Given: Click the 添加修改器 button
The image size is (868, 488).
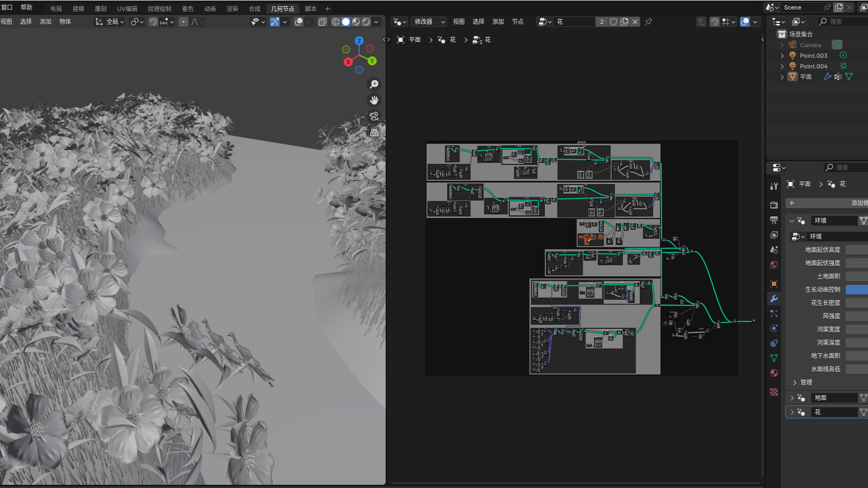Looking at the screenshot, I should pyautogui.click(x=828, y=203).
